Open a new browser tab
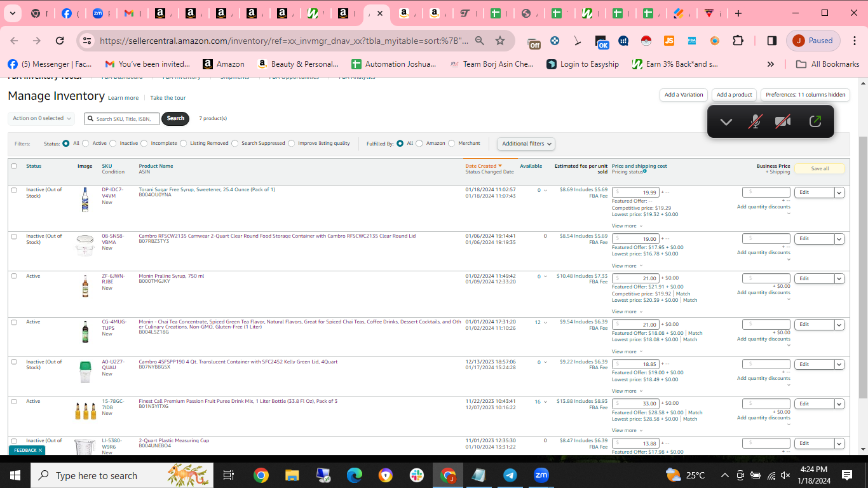The height and width of the screenshot is (488, 868). pos(738,13)
